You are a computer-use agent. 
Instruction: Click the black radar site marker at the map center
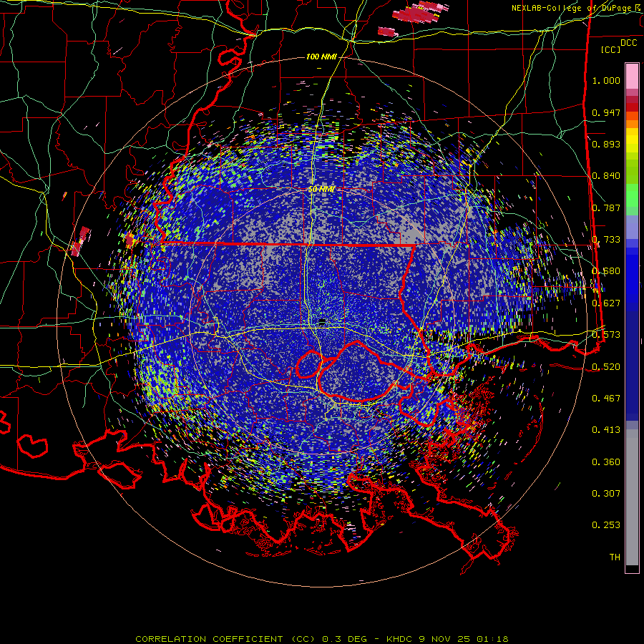tap(323, 321)
